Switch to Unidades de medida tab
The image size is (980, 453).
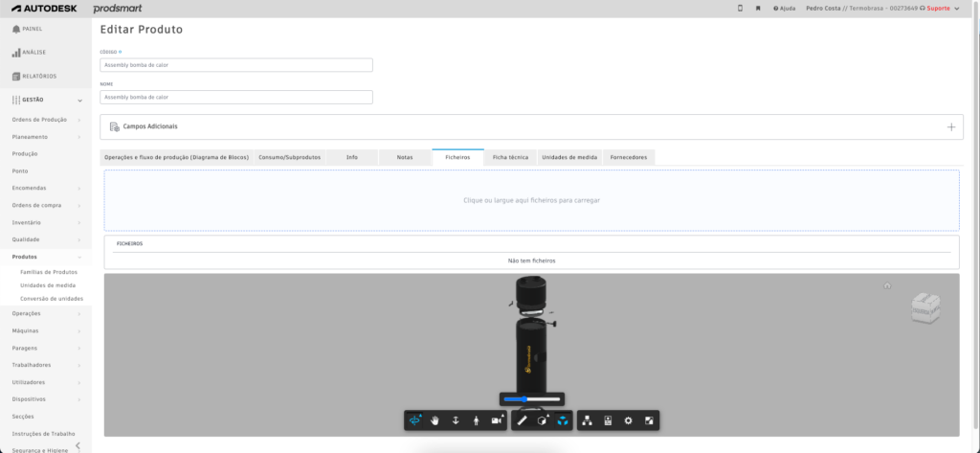pyautogui.click(x=570, y=158)
